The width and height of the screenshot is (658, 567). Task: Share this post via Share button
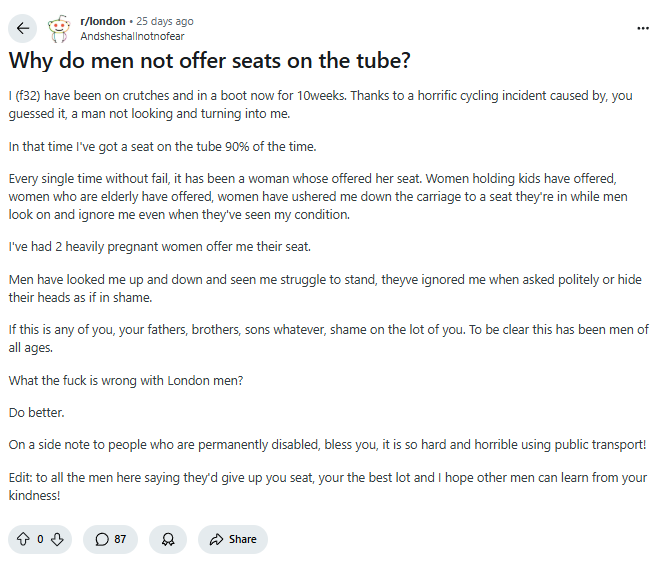point(233,539)
